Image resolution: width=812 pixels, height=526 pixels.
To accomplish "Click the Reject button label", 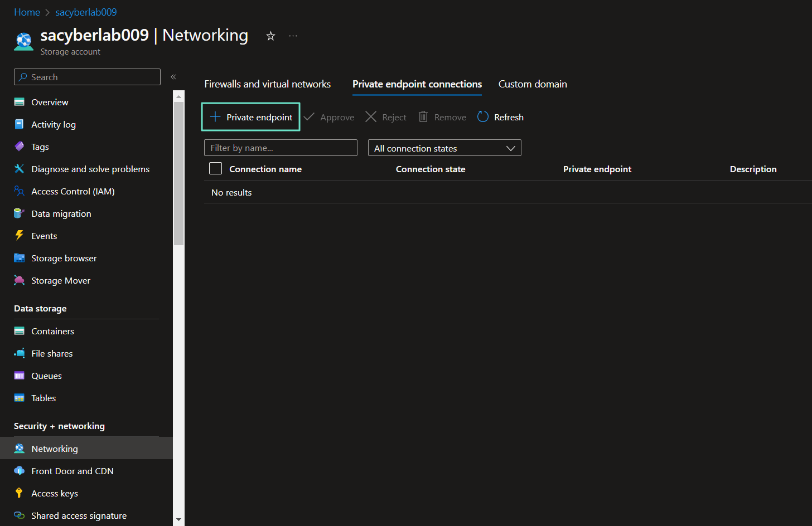I will (394, 117).
